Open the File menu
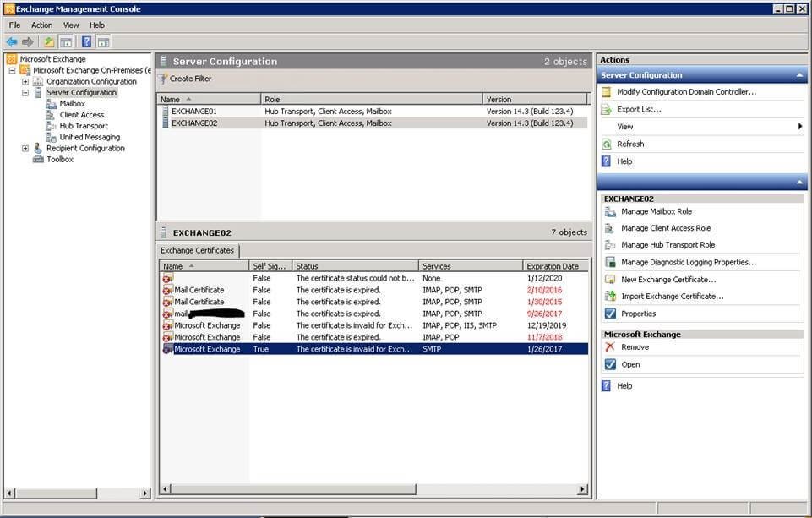 tap(14, 25)
